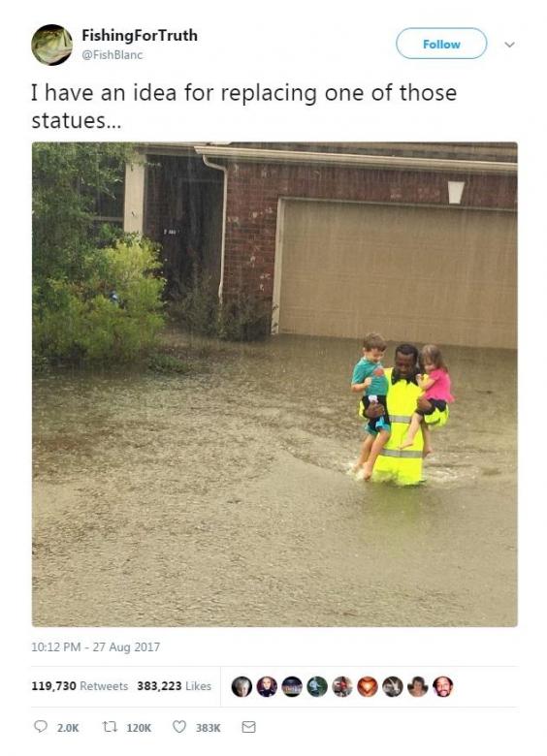547x756 pixels.
Task: Open the 10:12 PM - 27 Aug 2017 timestamp
Action: click(95, 646)
